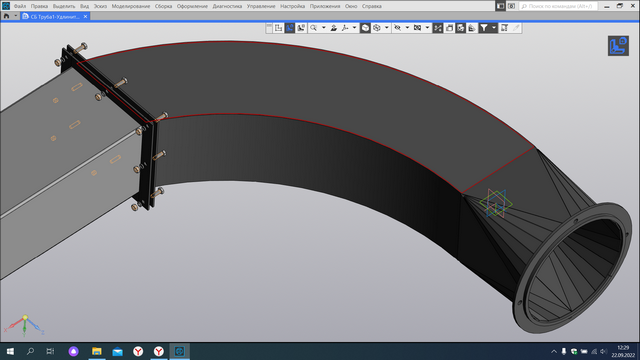Open the Настройка menu
Screen dimensions: 640x360
(292, 6)
